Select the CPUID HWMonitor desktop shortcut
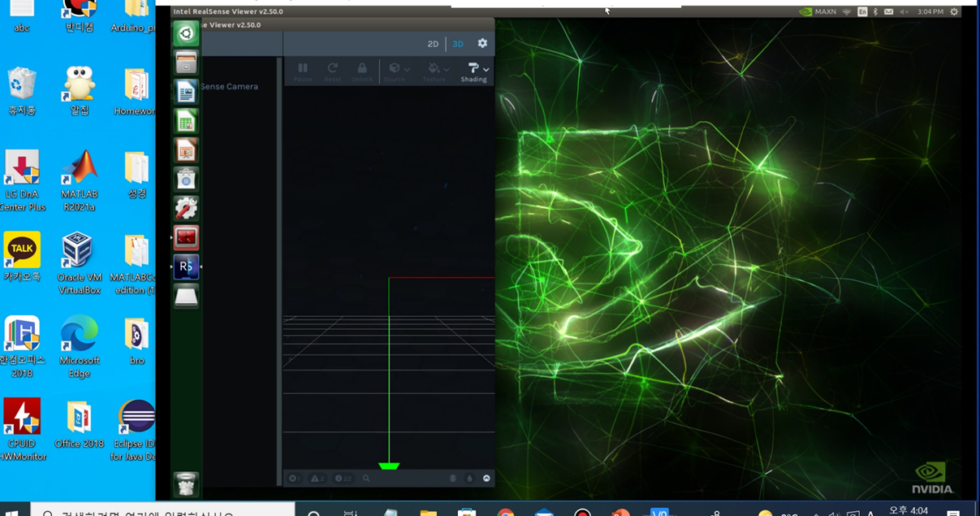980x516 pixels. (22, 430)
